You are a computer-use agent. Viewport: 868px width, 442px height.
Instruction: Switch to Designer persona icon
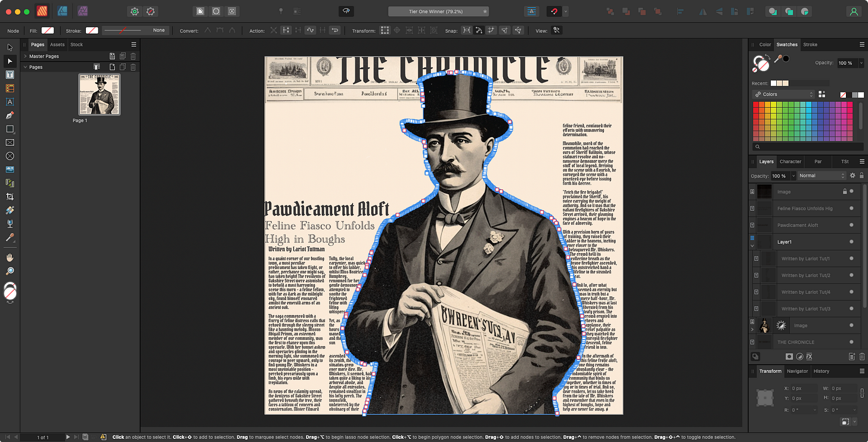62,11
